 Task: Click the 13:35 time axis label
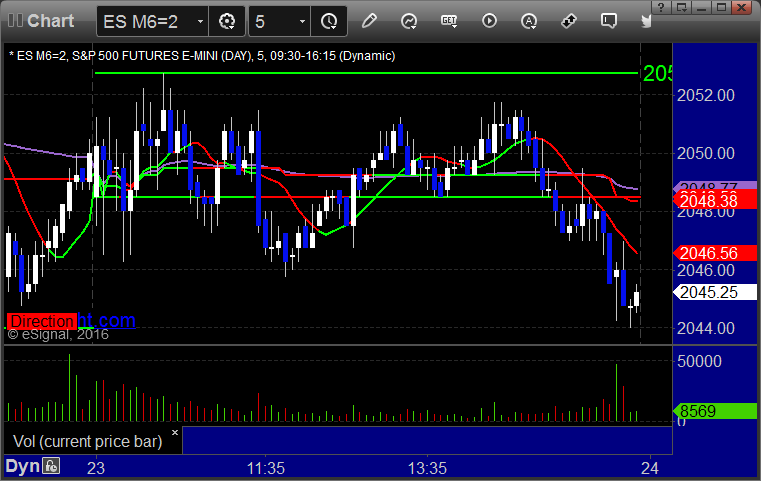[x=427, y=468]
